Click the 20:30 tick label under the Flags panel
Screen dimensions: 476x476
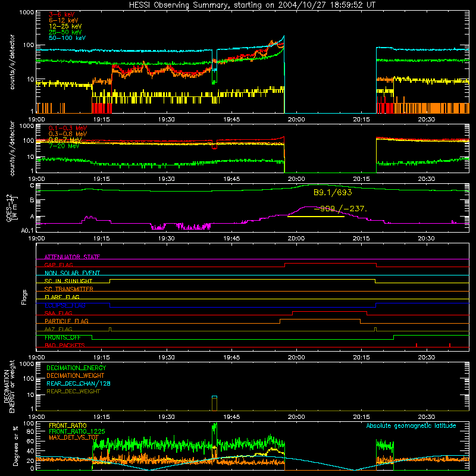tap(426, 358)
